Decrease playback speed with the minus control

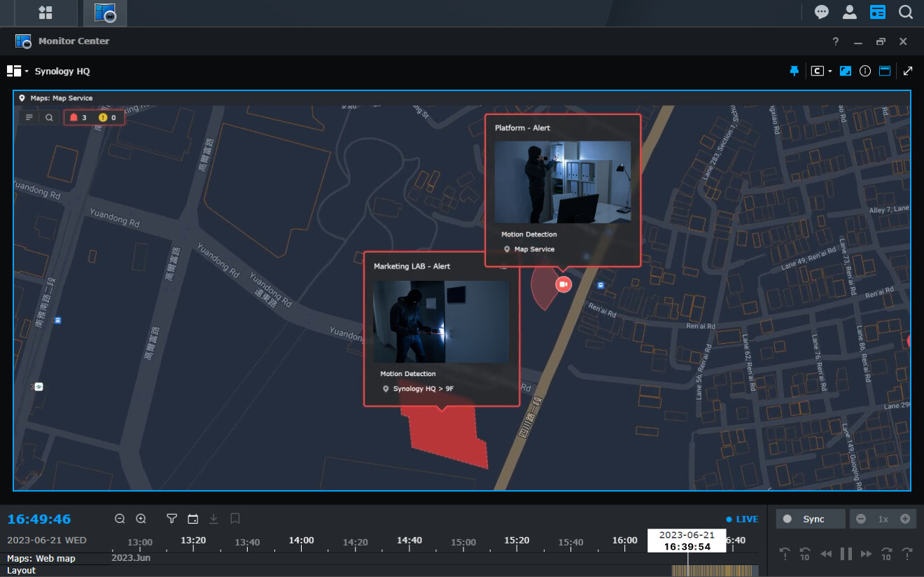click(860, 518)
